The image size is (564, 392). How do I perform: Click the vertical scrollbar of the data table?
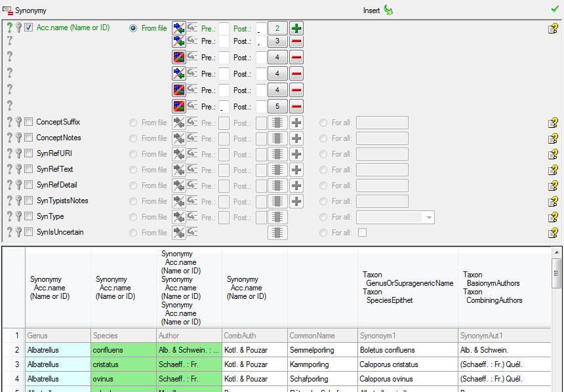click(557, 315)
